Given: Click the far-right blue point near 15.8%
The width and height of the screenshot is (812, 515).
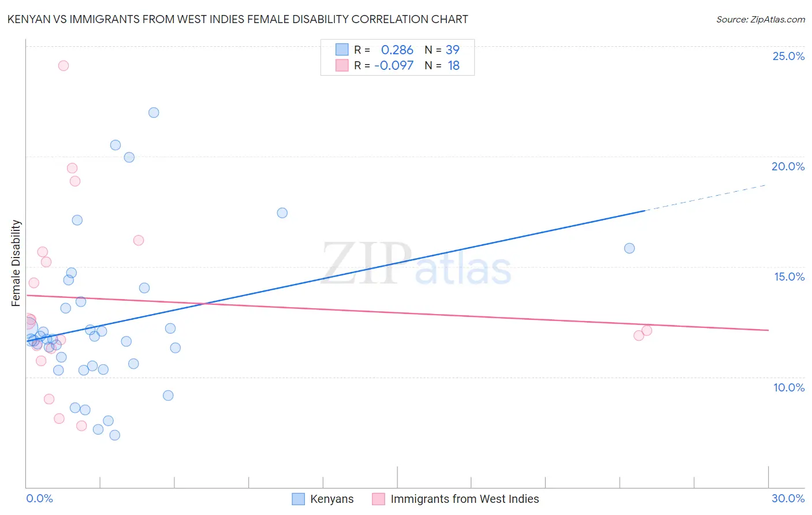Looking at the screenshot, I should coord(630,248).
